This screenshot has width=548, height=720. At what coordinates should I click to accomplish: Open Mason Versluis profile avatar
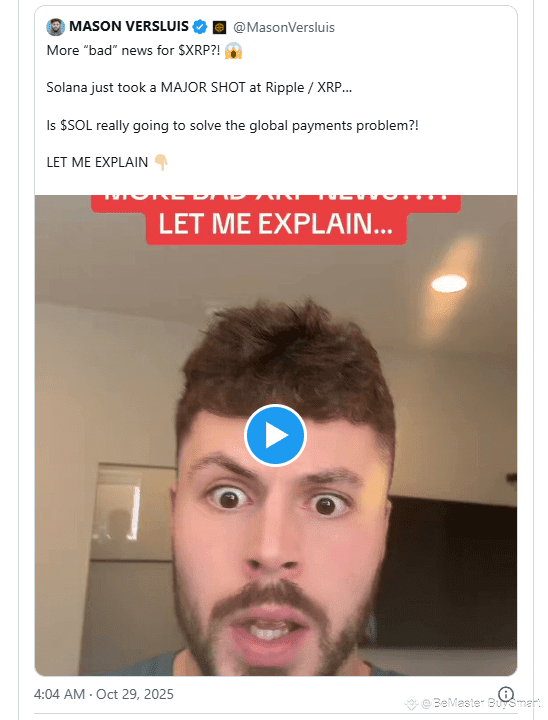(x=56, y=27)
